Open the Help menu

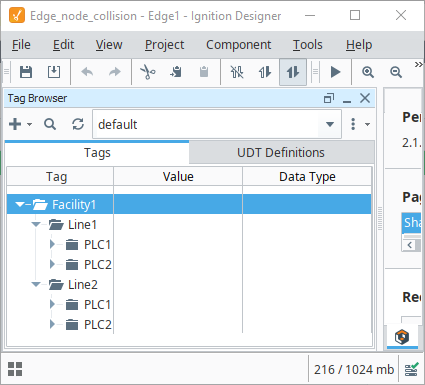[x=359, y=45]
